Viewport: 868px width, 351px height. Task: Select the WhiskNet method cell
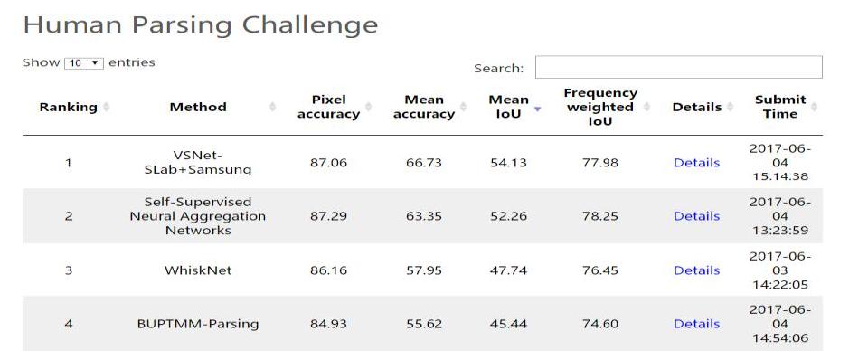(x=198, y=270)
